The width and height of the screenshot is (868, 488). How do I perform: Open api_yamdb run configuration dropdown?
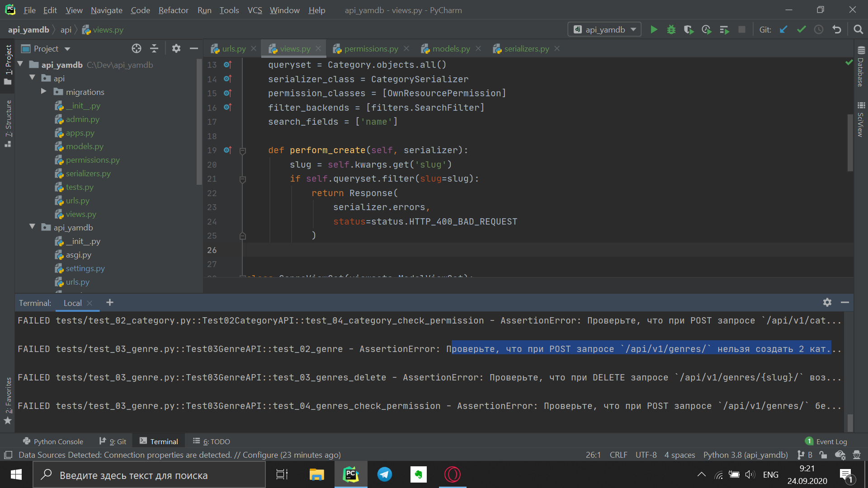604,30
